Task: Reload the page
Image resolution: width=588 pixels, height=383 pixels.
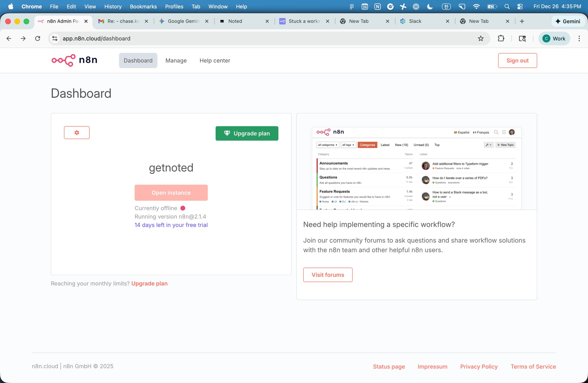Action: pos(37,38)
